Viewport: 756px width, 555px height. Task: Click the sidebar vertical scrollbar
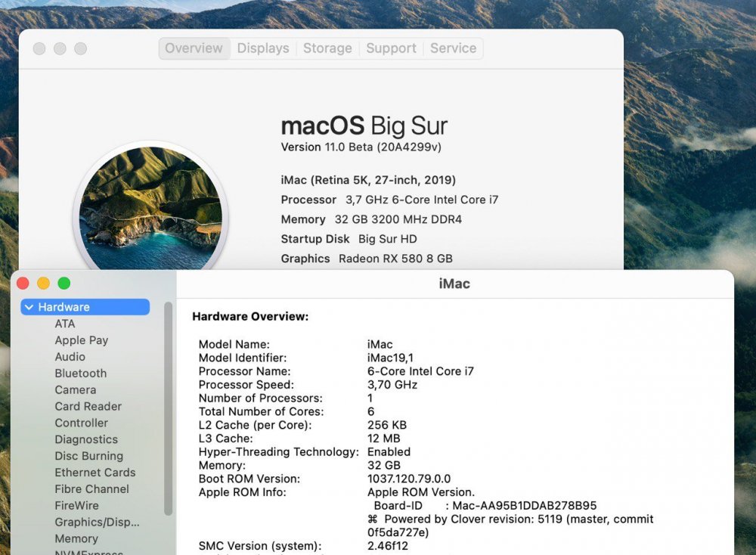(x=169, y=409)
